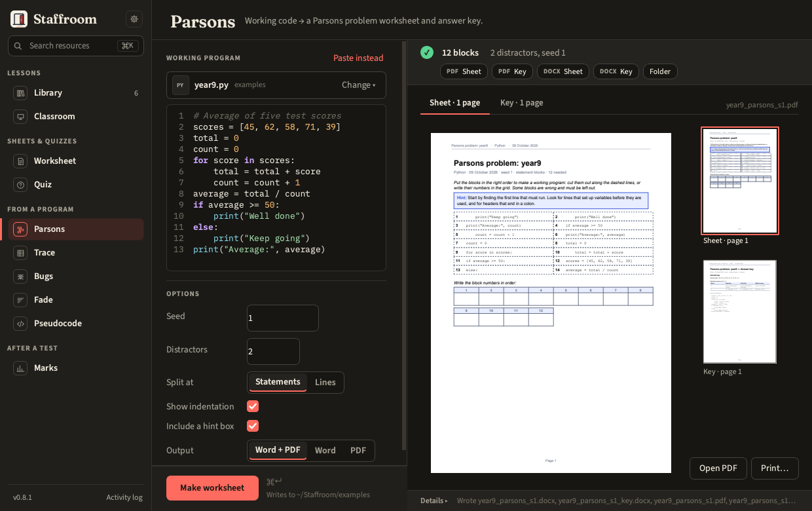Open the Change file dropdown

tap(359, 85)
